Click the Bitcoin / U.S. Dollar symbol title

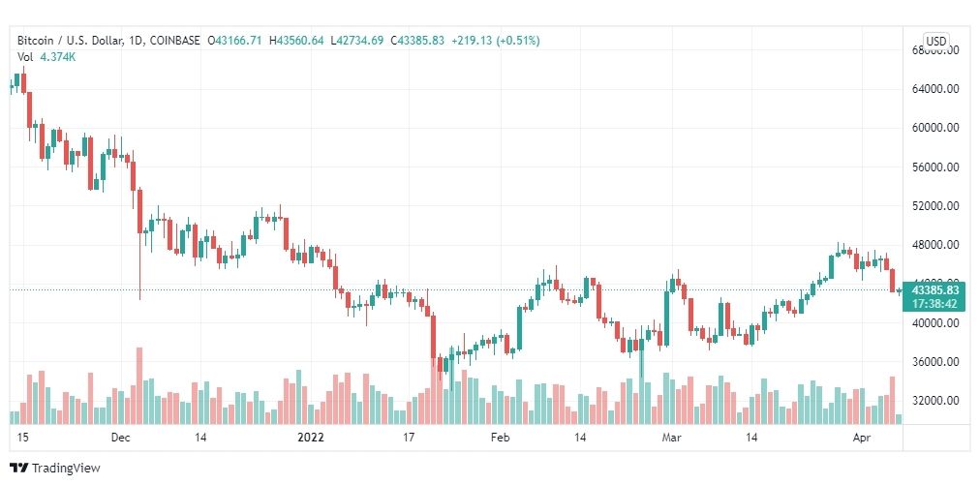pos(72,41)
